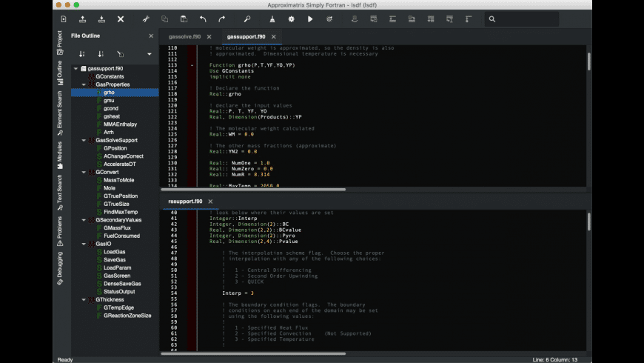Click the Redo arrow icon
The height and width of the screenshot is (363, 644).
[222, 19]
